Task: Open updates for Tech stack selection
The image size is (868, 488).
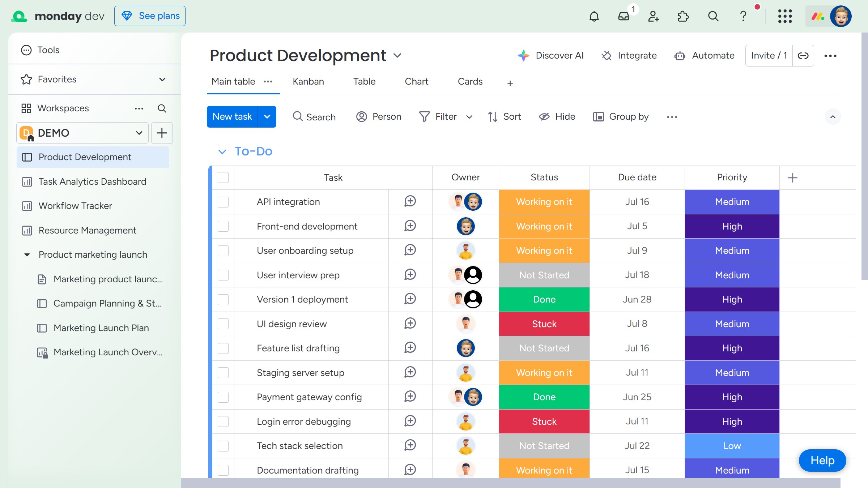Action: 410,445
